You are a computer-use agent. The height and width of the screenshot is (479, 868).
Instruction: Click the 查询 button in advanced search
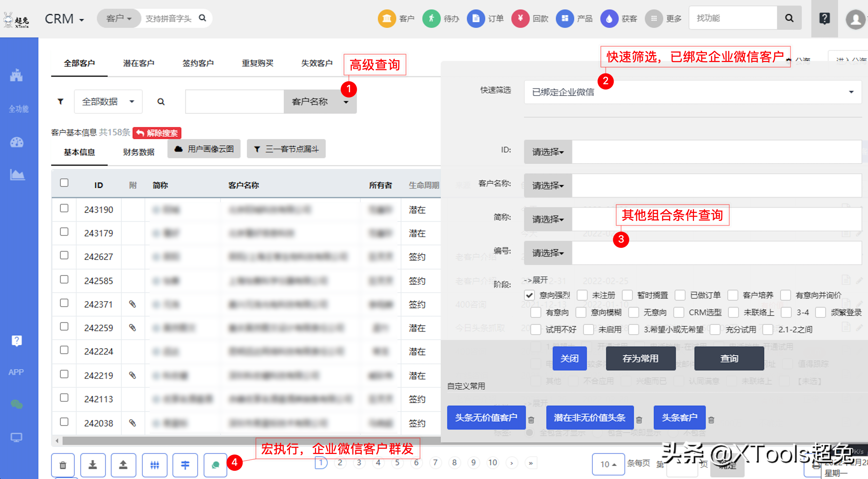click(729, 359)
